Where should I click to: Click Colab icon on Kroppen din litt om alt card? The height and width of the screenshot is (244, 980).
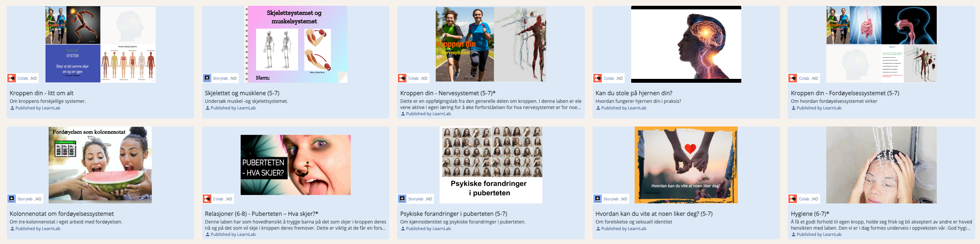coord(12,78)
